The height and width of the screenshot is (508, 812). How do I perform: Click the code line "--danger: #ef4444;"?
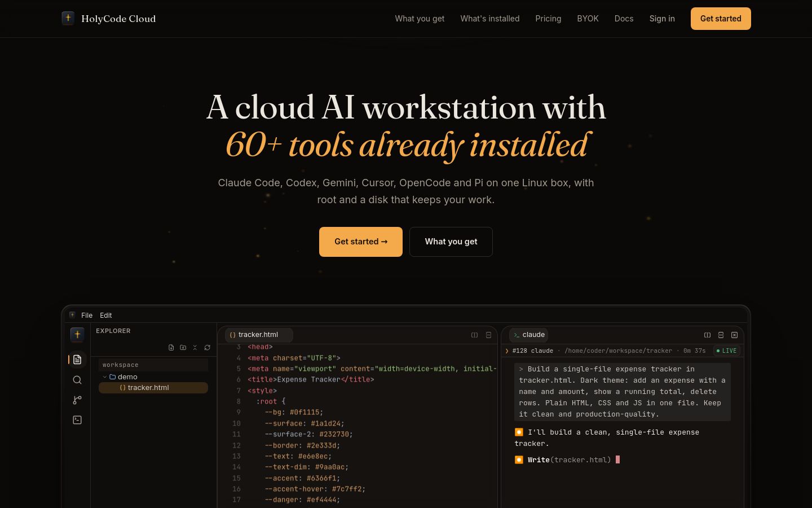(302, 500)
